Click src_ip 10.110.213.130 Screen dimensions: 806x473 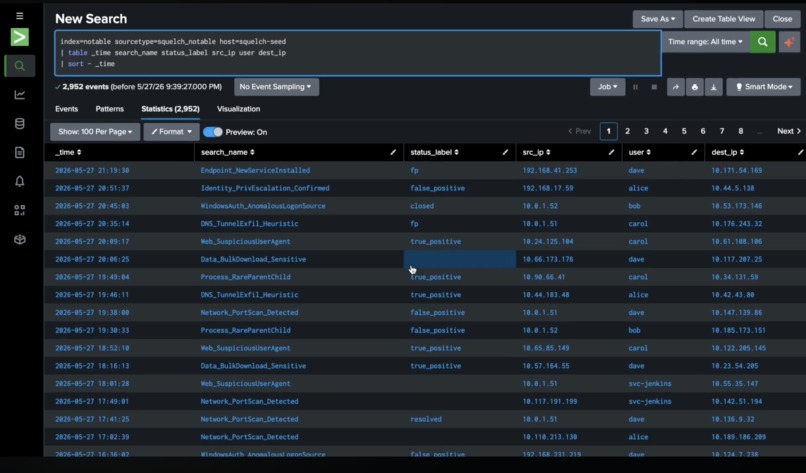click(549, 436)
